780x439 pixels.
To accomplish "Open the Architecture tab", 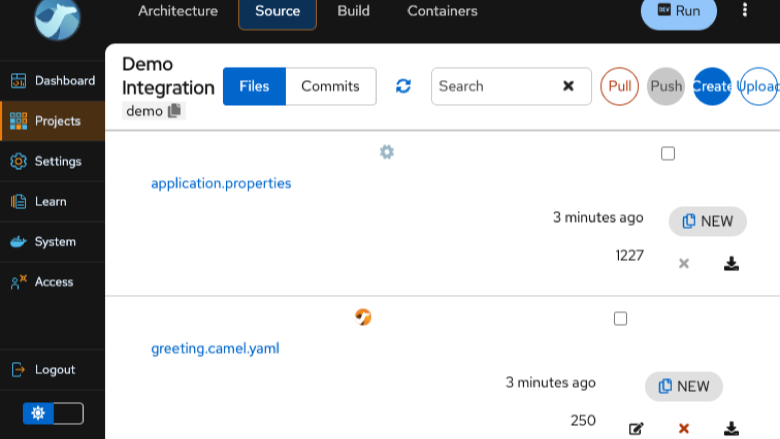I will pos(178,11).
